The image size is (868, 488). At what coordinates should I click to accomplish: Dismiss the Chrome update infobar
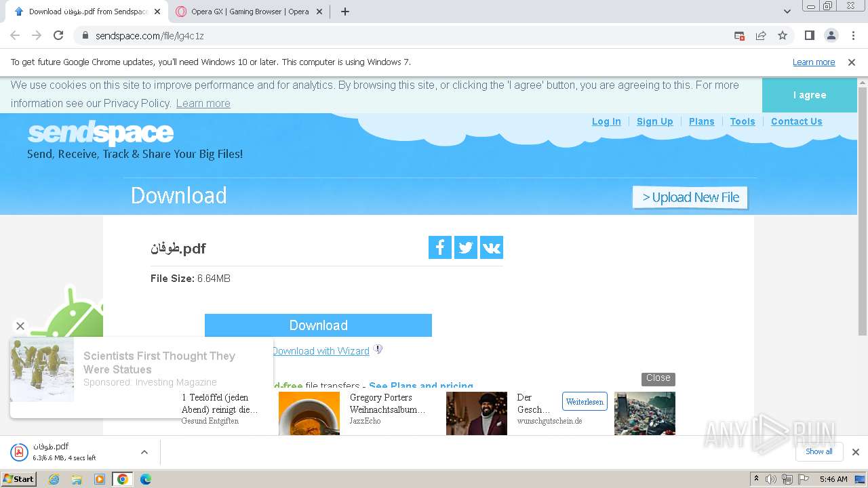point(852,62)
